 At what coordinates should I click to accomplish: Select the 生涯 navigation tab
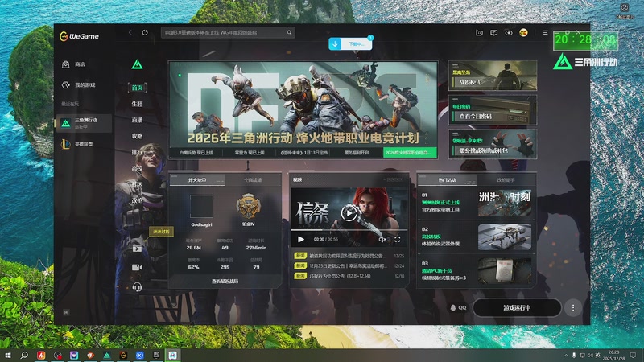pyautogui.click(x=137, y=104)
